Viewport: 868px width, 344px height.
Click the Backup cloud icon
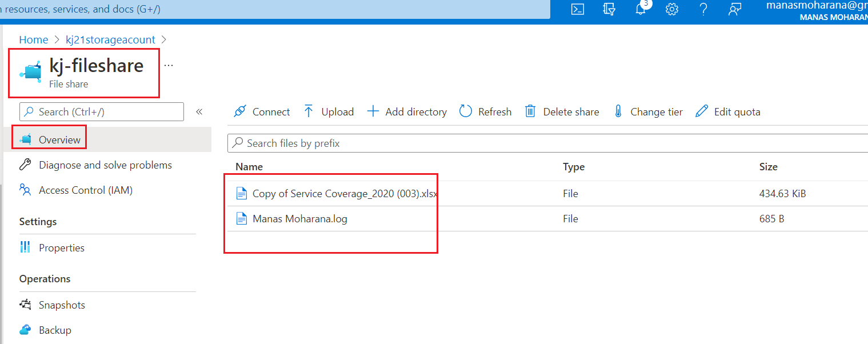pyautogui.click(x=25, y=330)
